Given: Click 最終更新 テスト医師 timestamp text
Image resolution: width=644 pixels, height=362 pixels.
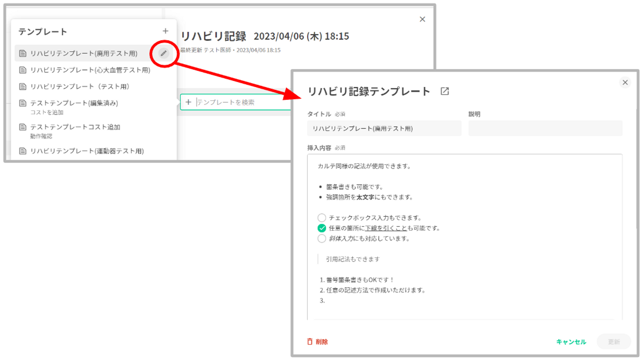Looking at the screenshot, I should coord(230,50).
